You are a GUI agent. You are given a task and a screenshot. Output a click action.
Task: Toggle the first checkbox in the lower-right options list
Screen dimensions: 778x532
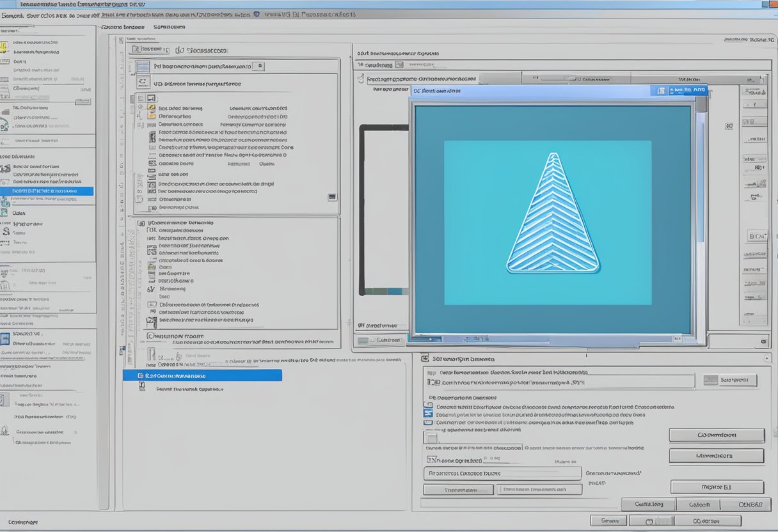coord(428,406)
